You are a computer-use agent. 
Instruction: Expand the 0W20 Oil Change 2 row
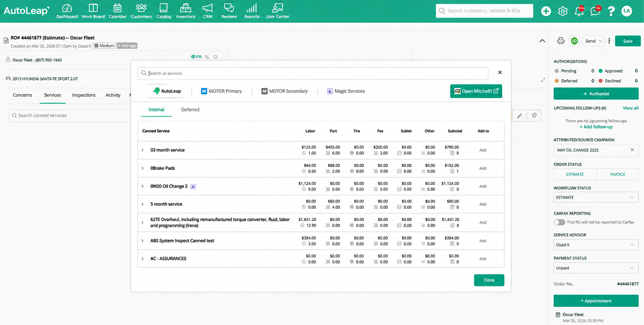[x=143, y=187]
